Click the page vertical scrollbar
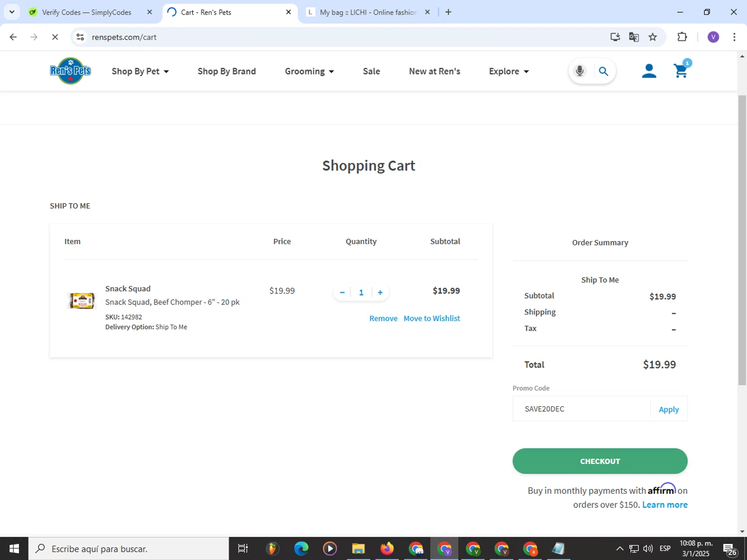Viewport: 747px width, 560px height. click(x=742, y=240)
